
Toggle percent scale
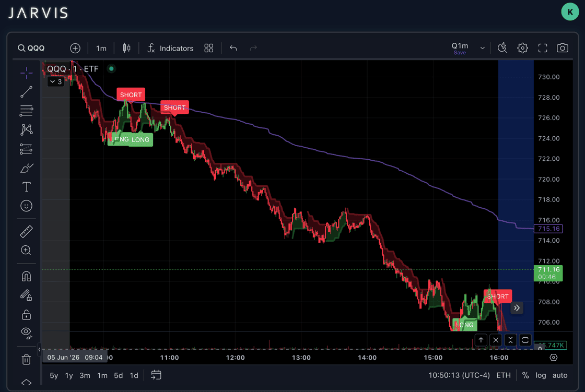[x=525, y=376]
